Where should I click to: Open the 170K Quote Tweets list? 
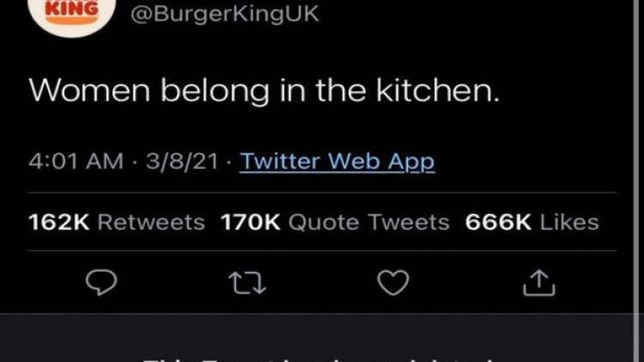pos(335,222)
